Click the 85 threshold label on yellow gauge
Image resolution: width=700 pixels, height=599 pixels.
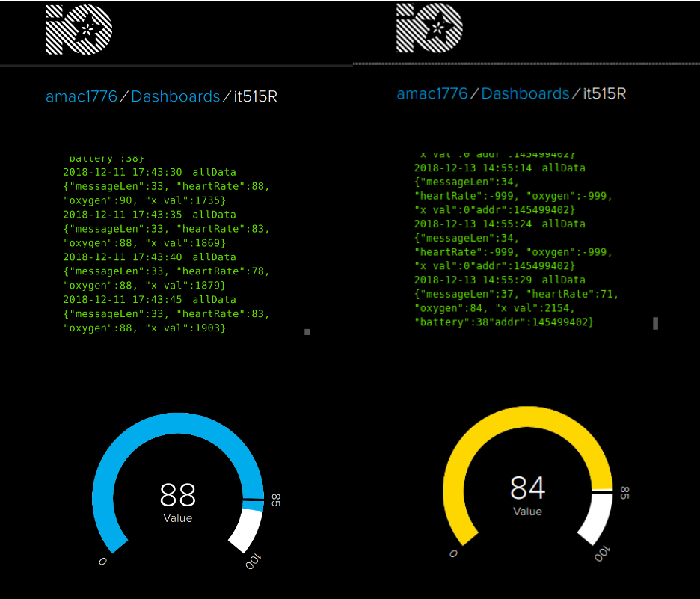click(x=624, y=493)
